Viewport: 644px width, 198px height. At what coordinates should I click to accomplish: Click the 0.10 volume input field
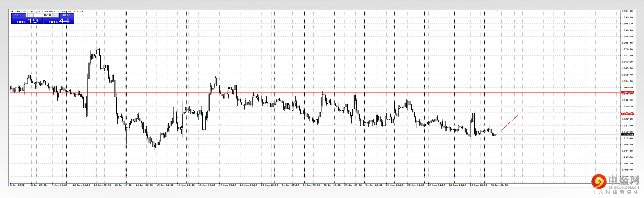point(43,15)
